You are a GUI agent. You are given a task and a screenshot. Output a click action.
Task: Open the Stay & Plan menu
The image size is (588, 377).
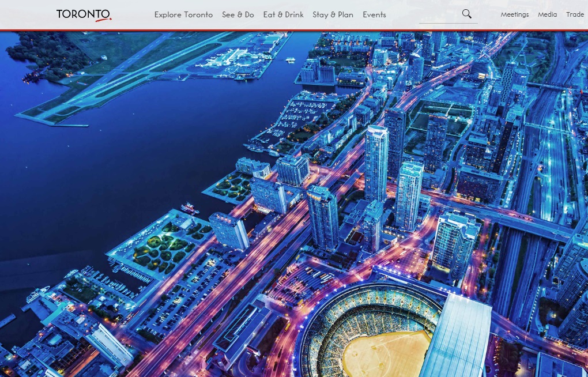[333, 14]
